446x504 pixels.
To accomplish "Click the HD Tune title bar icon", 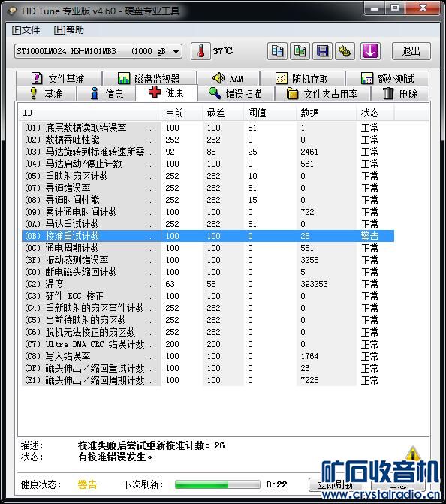I will [x=12, y=11].
